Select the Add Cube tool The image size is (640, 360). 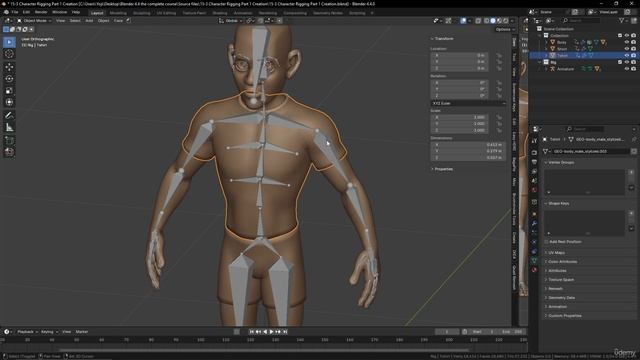click(x=9, y=140)
